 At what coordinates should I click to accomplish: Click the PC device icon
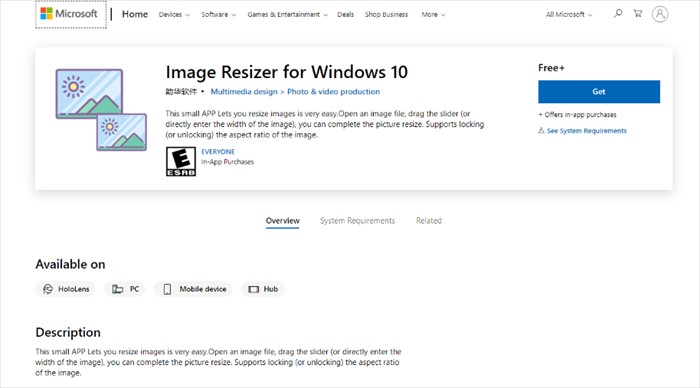[x=117, y=289]
